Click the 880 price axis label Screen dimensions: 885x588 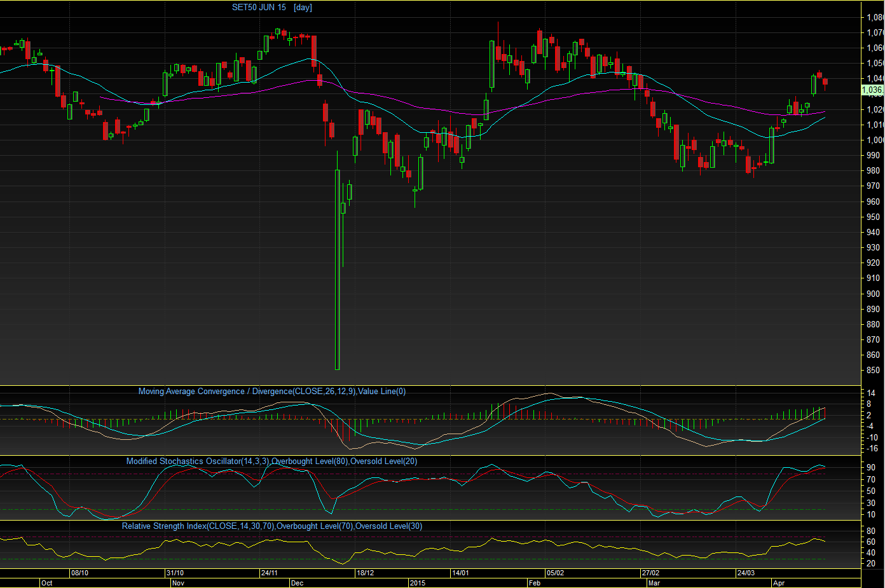[873, 324]
